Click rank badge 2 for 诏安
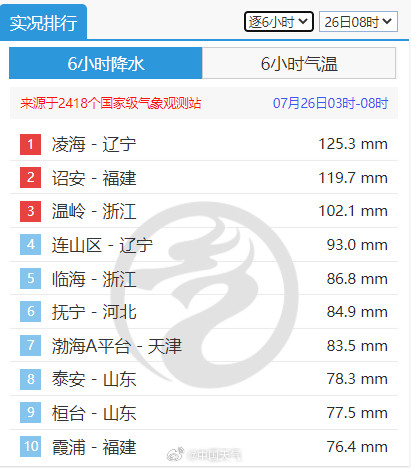 tap(30, 178)
